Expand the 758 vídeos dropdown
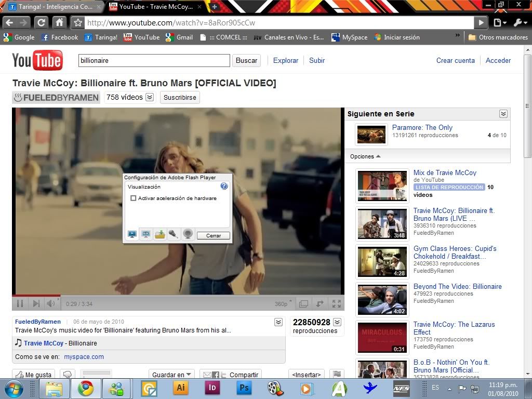The height and width of the screenshot is (399, 532). (150, 97)
